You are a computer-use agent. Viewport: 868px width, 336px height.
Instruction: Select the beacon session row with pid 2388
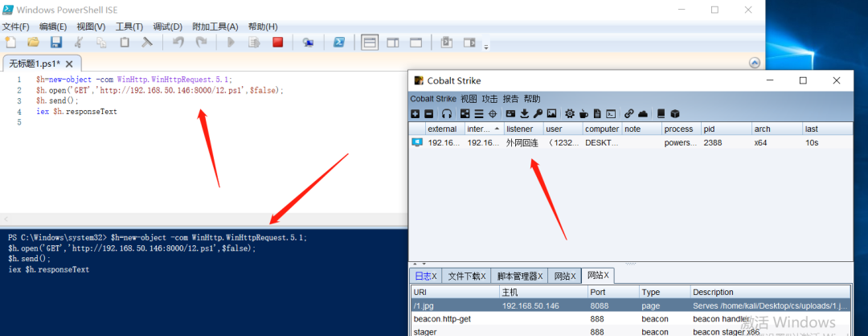[x=631, y=142]
